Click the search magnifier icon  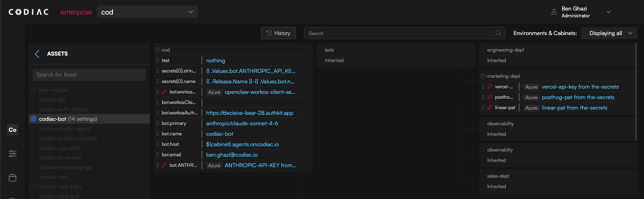pyautogui.click(x=498, y=33)
